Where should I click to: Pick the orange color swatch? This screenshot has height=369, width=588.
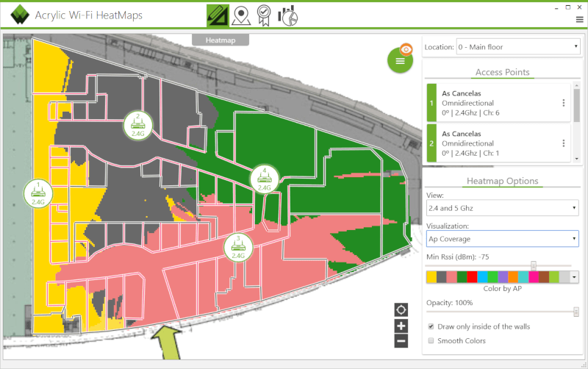(513, 277)
